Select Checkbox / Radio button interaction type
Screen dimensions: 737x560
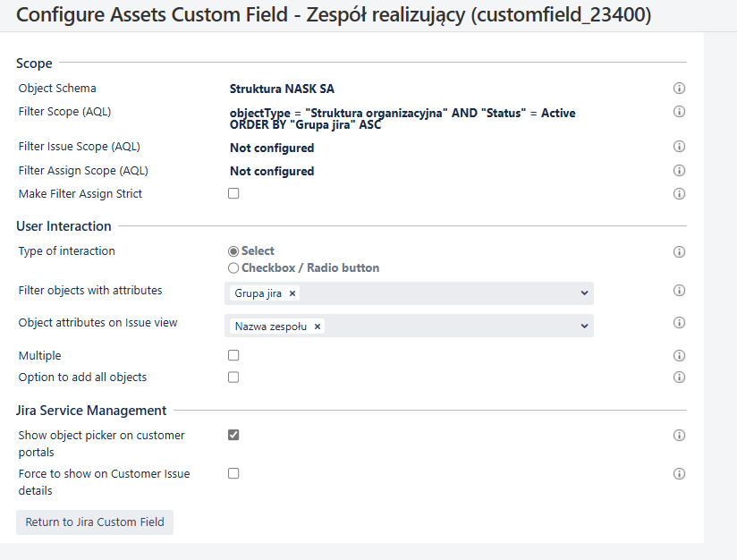pyautogui.click(x=233, y=268)
